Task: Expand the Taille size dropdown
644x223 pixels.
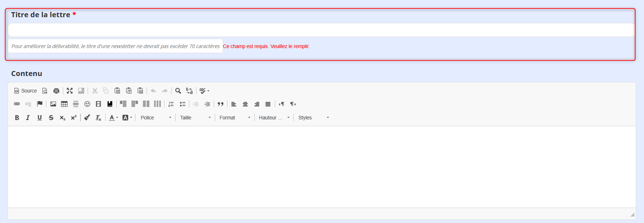Action: pos(195,118)
